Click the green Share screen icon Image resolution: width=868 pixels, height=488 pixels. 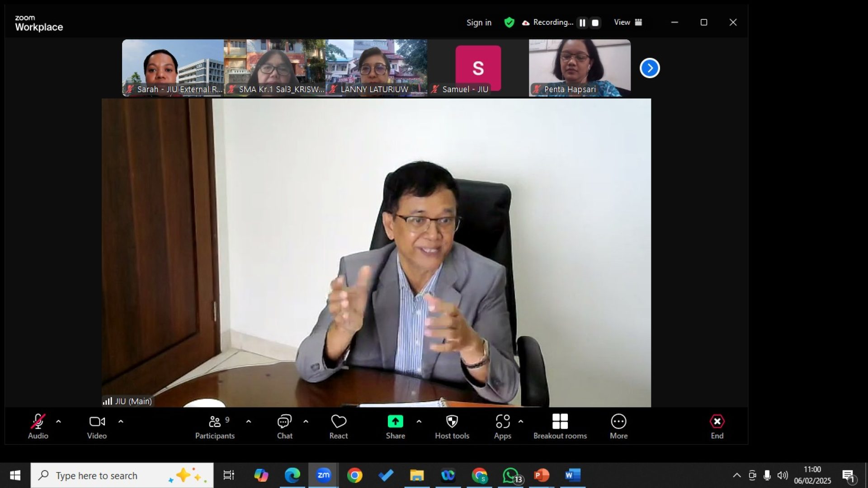point(395,422)
